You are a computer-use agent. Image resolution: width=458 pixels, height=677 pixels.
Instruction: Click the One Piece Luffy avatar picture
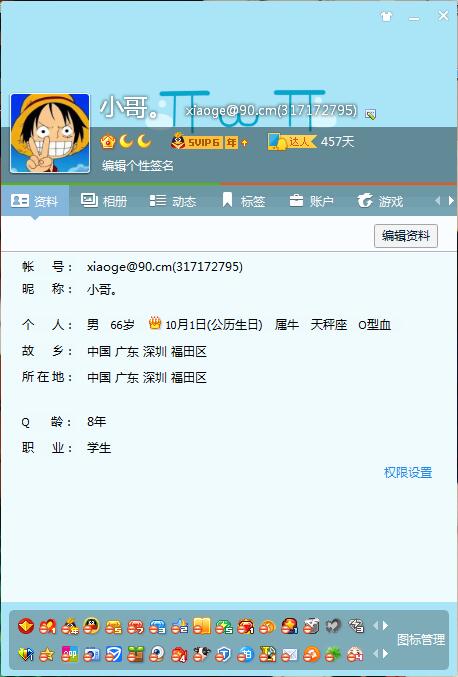[x=50, y=133]
